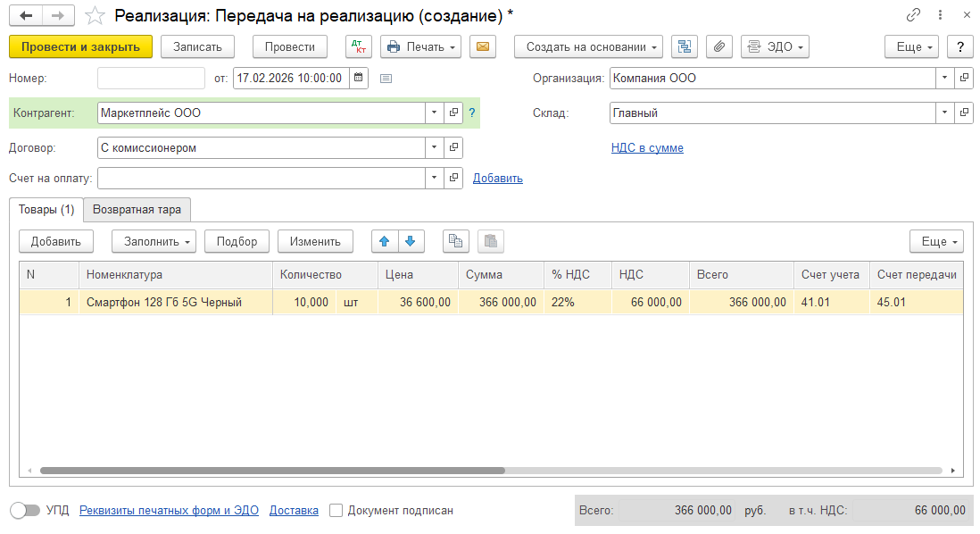This screenshot has width=980, height=534.
Task: Open Склад record with its open icon
Action: pyautogui.click(x=964, y=113)
